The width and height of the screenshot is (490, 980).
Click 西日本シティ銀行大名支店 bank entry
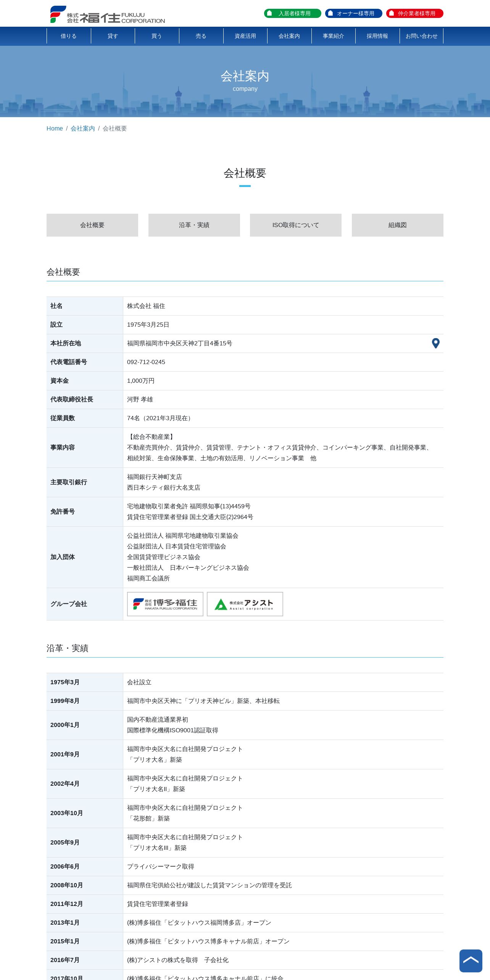164,487
